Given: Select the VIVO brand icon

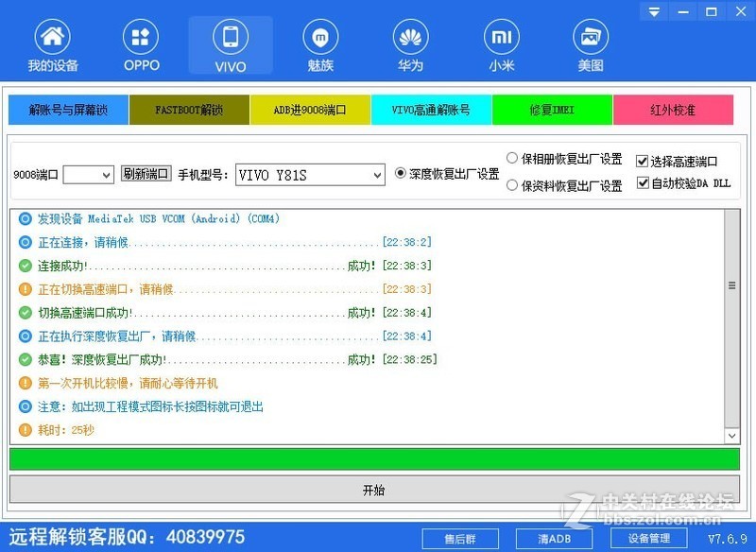Looking at the screenshot, I should coord(231,44).
